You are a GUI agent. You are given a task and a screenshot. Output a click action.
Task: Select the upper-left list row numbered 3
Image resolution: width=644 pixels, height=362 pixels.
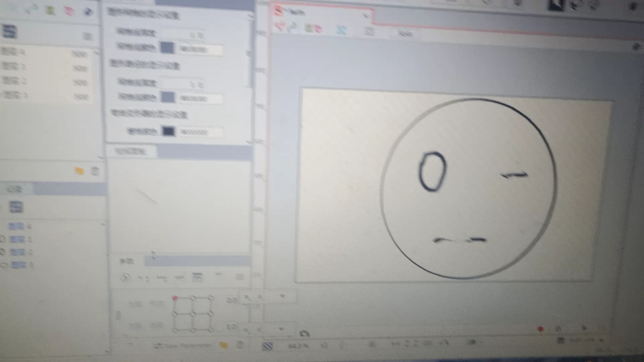click(x=45, y=96)
